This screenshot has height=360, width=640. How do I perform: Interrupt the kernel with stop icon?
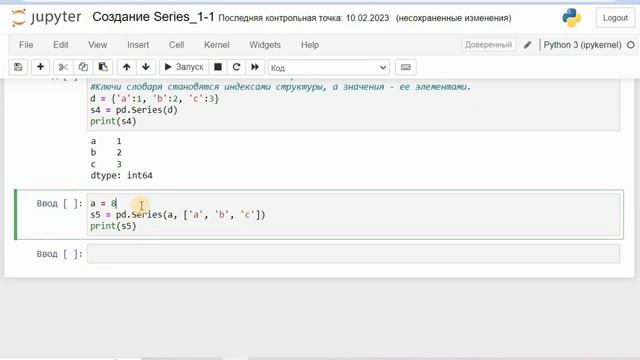tap(218, 67)
